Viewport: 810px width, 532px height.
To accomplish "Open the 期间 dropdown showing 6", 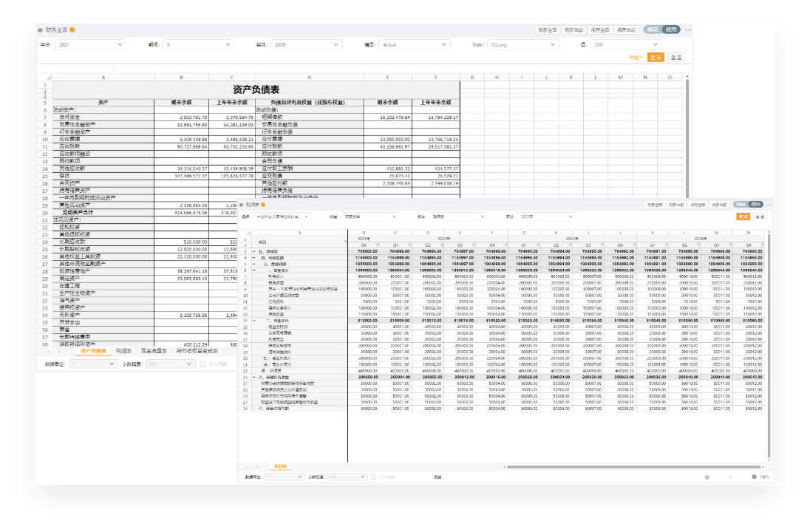I will 198,45.
